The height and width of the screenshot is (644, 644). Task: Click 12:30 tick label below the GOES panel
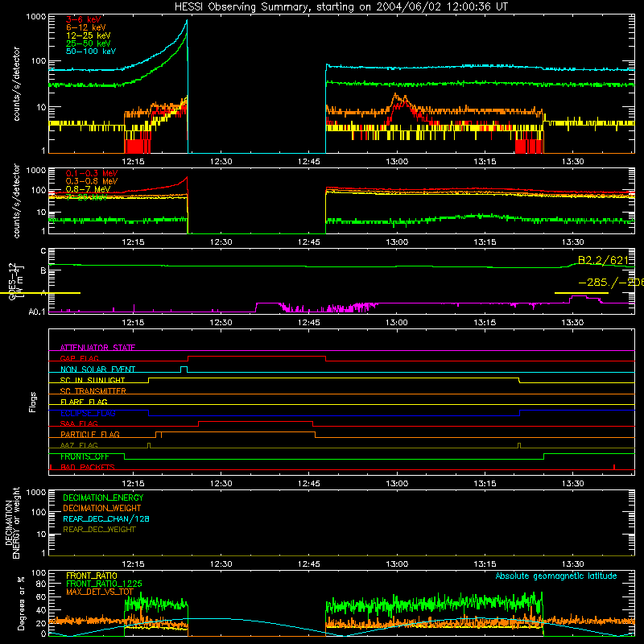[x=221, y=323]
